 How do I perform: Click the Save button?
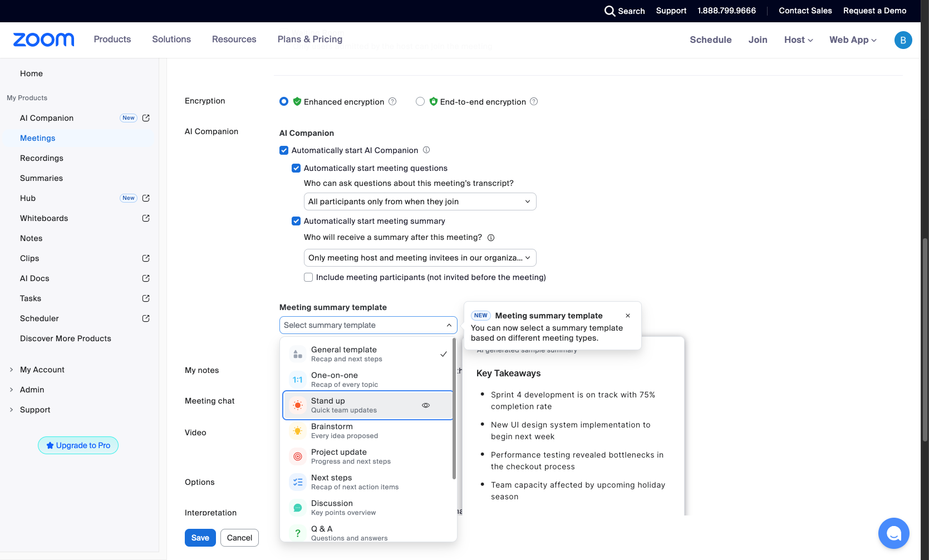coord(200,538)
